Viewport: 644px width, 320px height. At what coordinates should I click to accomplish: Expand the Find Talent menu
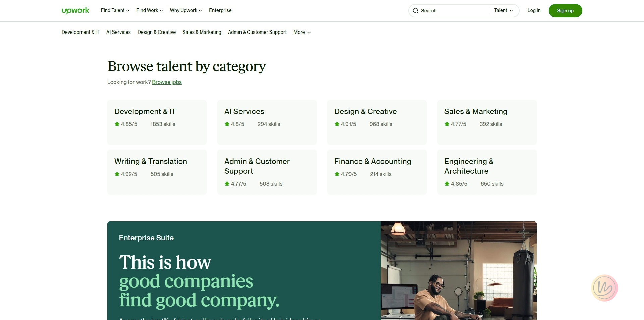click(x=115, y=10)
